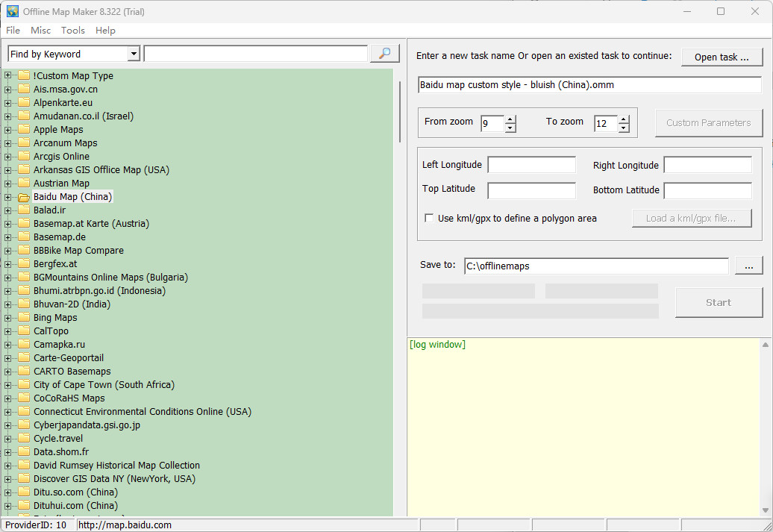This screenshot has width=773, height=532.
Task: Click the Custom Parameters button
Action: pos(708,123)
